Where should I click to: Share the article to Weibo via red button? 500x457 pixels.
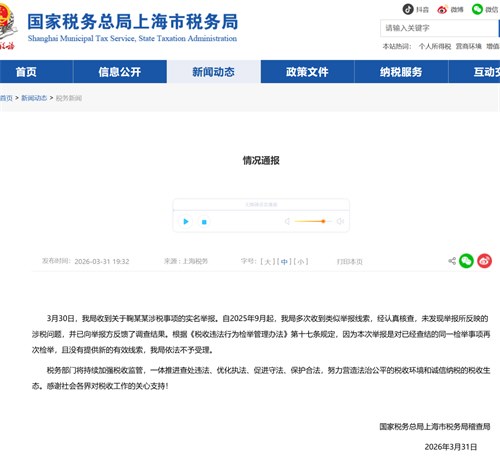pos(484,261)
